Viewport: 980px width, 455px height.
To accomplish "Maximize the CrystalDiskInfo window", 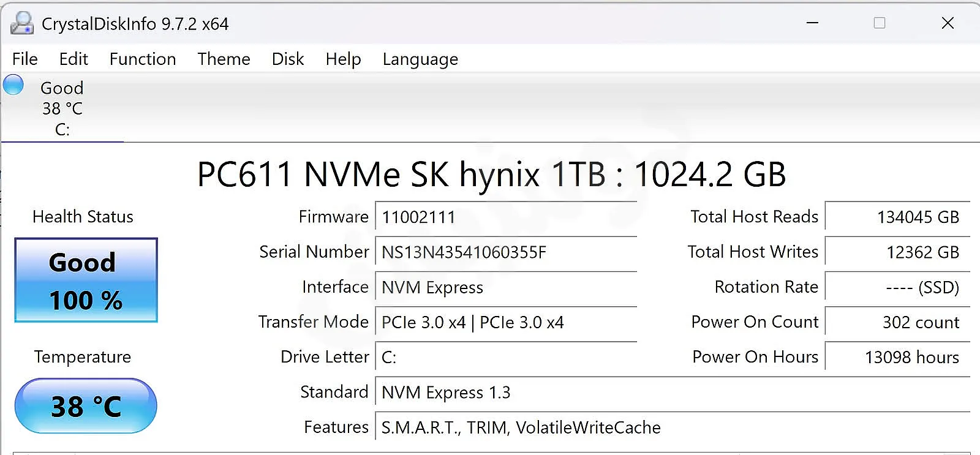I will click(880, 23).
